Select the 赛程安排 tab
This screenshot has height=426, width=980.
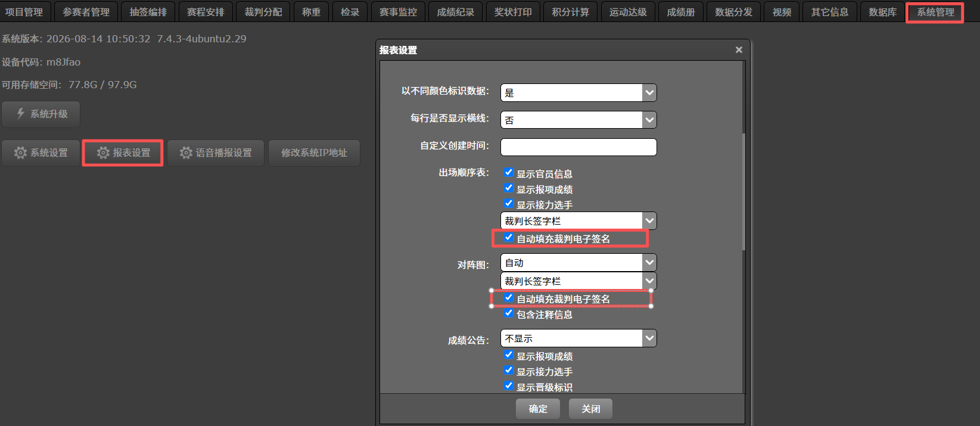[206, 12]
